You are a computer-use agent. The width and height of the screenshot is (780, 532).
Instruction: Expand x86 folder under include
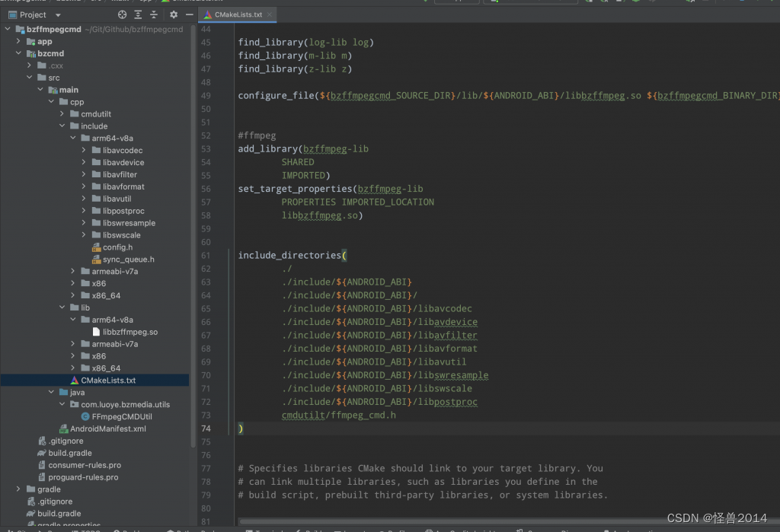point(73,283)
